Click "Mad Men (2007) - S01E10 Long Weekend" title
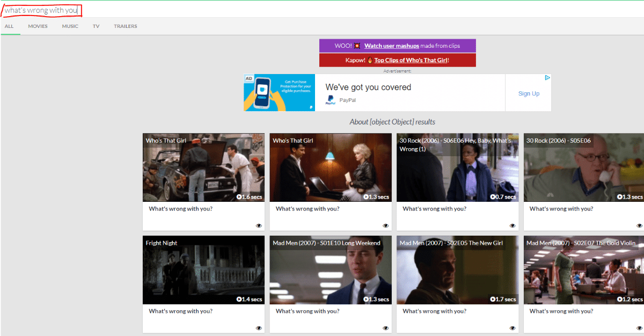This screenshot has width=644, height=336. tap(326, 243)
